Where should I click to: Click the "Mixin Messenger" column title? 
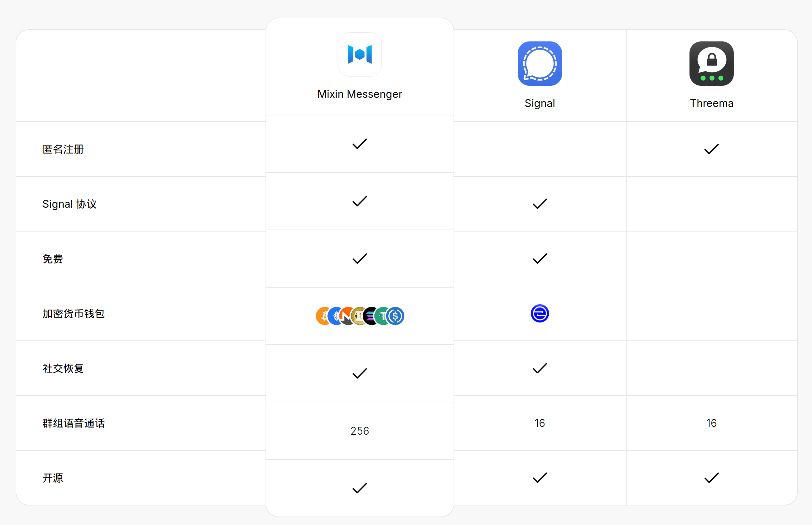(x=359, y=94)
